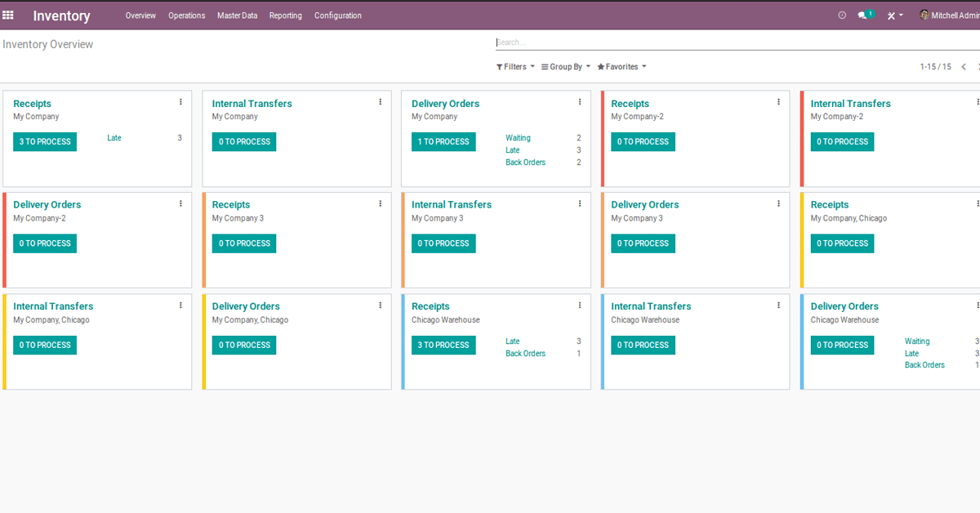Go to the next page of kanban records

[977, 66]
